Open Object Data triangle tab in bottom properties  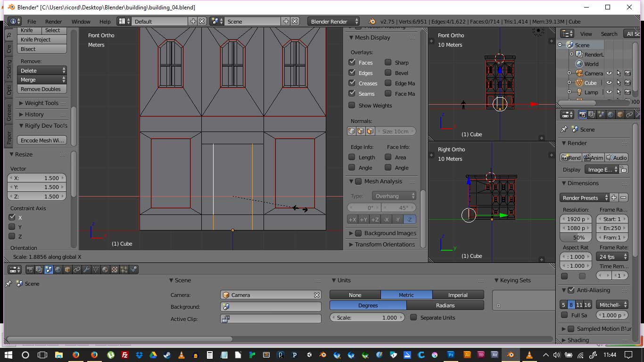[x=96, y=270]
